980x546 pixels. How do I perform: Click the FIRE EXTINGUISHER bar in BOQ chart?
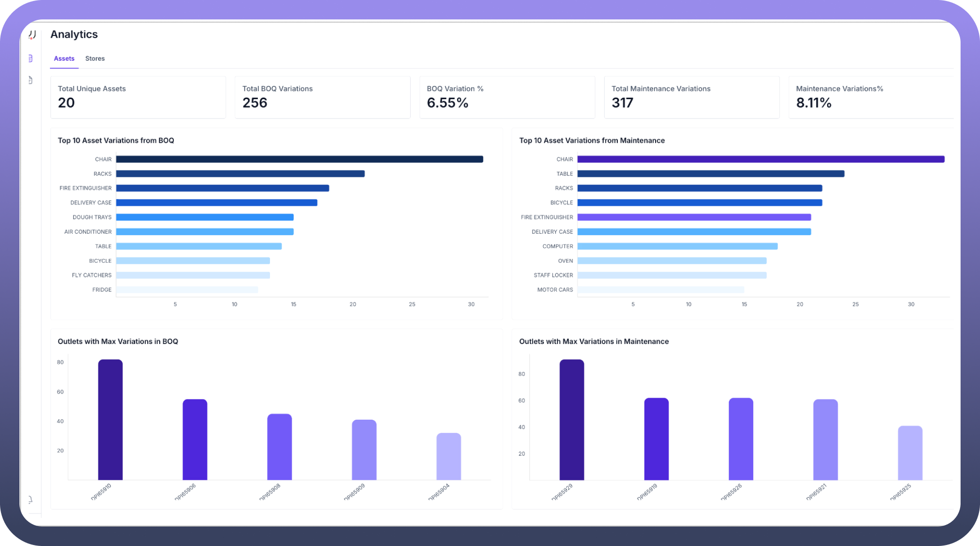click(x=222, y=188)
